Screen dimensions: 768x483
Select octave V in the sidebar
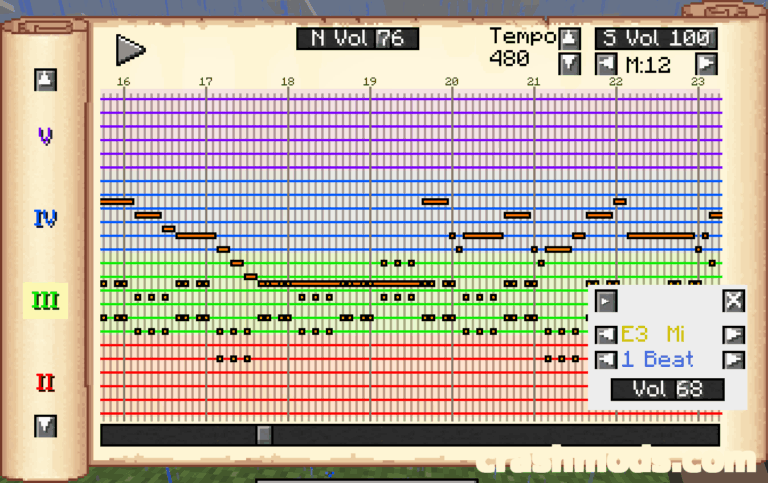(x=45, y=136)
